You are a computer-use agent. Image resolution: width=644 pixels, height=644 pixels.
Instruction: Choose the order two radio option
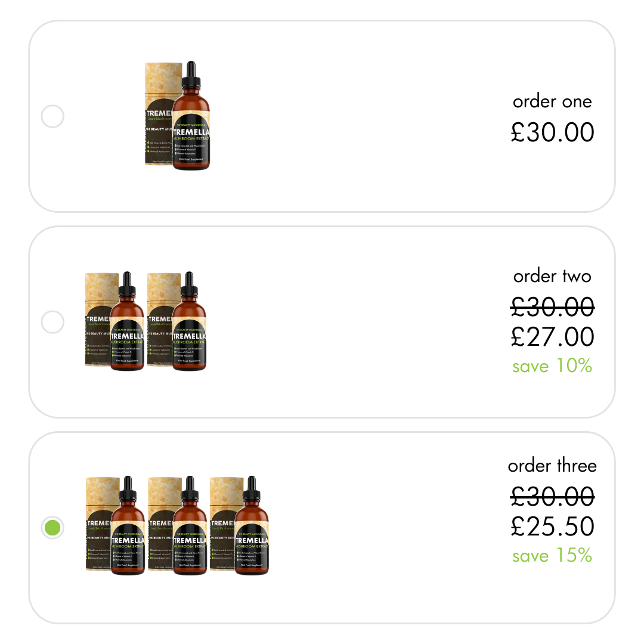52,322
